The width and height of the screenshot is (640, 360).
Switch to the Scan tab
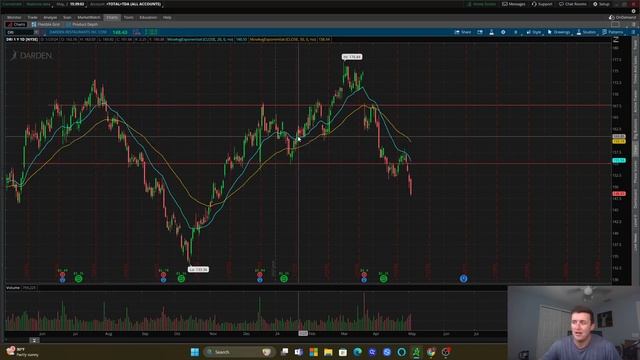67,18
